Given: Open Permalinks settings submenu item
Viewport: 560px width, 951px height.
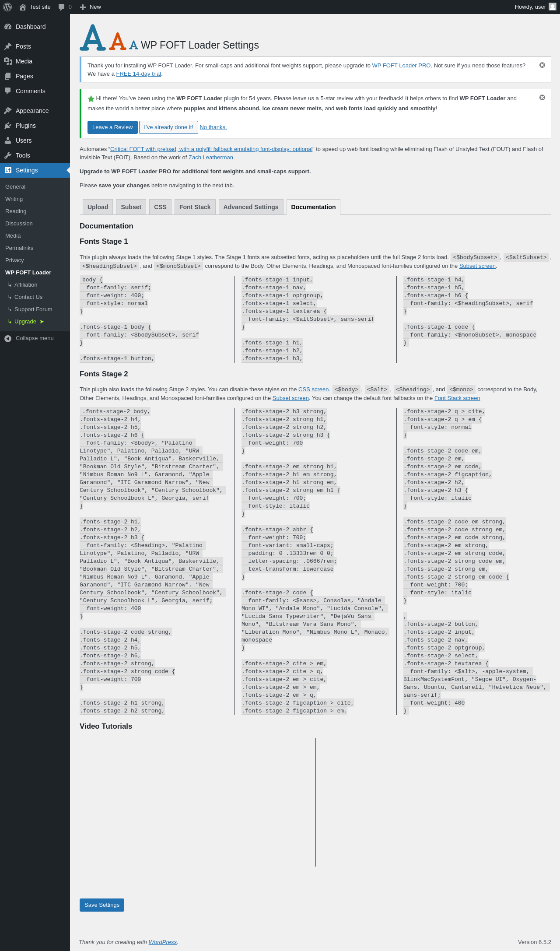Looking at the screenshot, I should point(19,248).
